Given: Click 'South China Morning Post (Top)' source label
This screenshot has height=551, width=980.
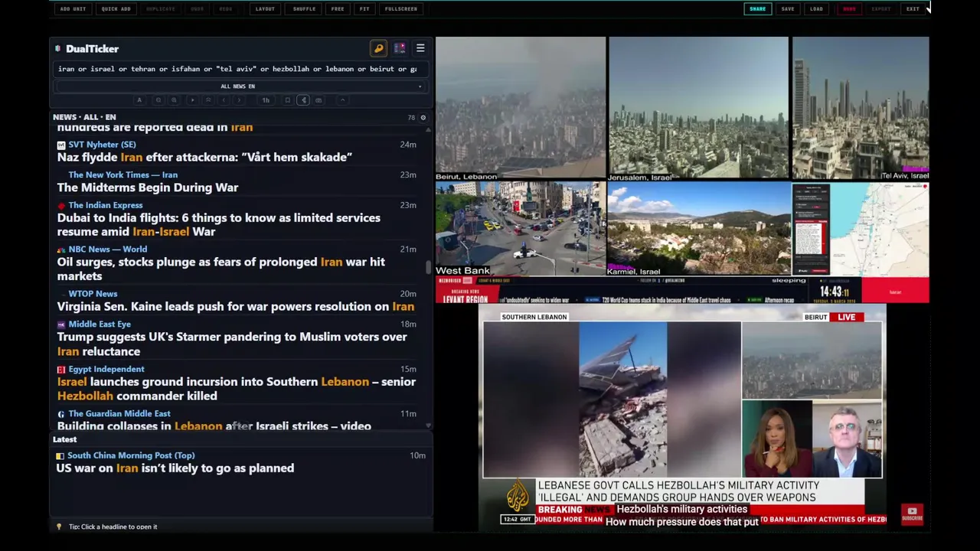Looking at the screenshot, I should pyautogui.click(x=131, y=455).
